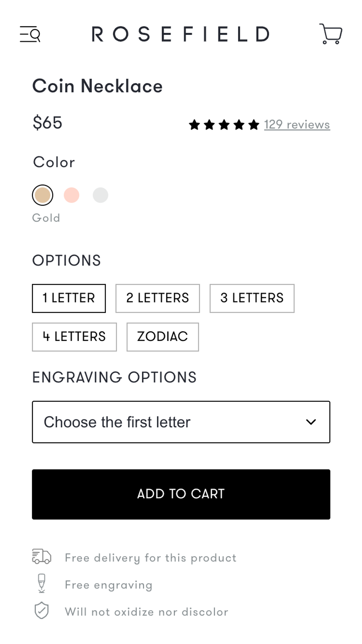The height and width of the screenshot is (644, 362).
Task: Select the 2 LETTERS option
Action: point(158,298)
